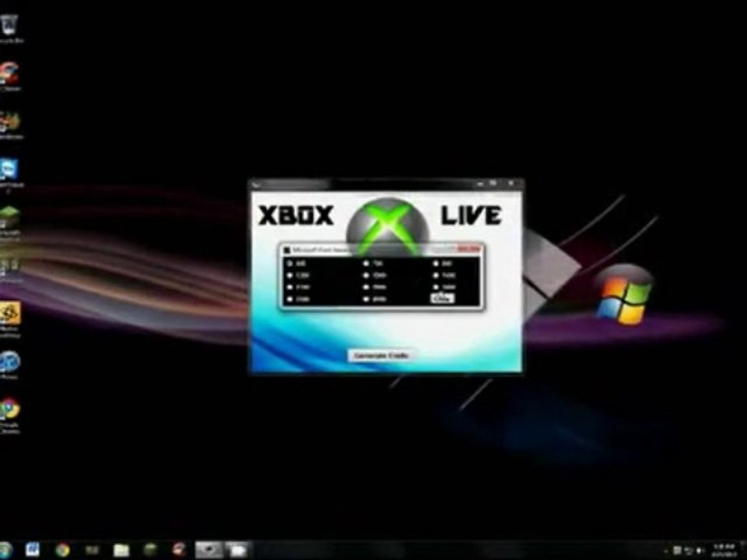Open File Explorer folder in taskbar
Image resolution: width=747 pixels, height=560 pixels.
[x=121, y=550]
